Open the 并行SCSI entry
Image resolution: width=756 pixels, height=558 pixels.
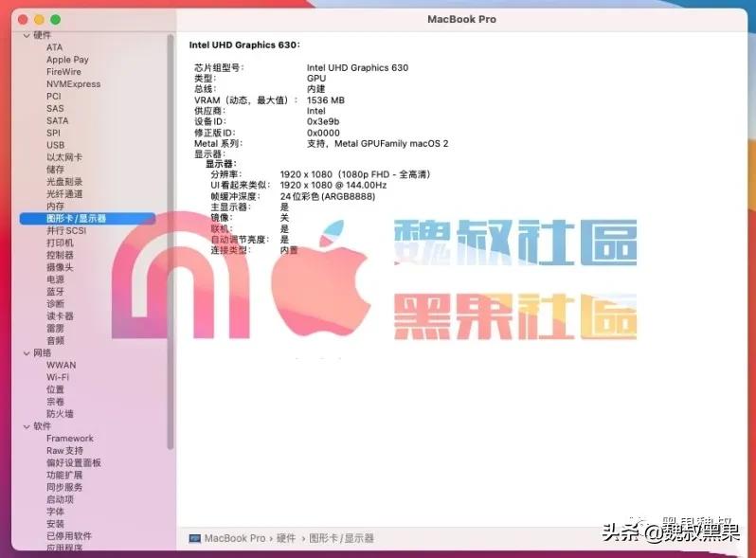point(66,230)
